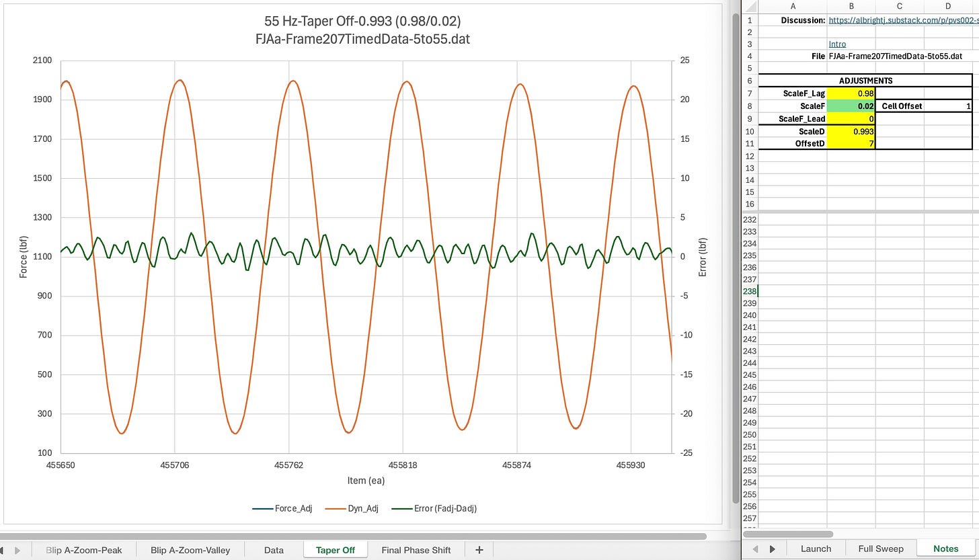Switch to the Launch sheet tab
The width and height of the screenshot is (979, 560).
pyautogui.click(x=816, y=549)
